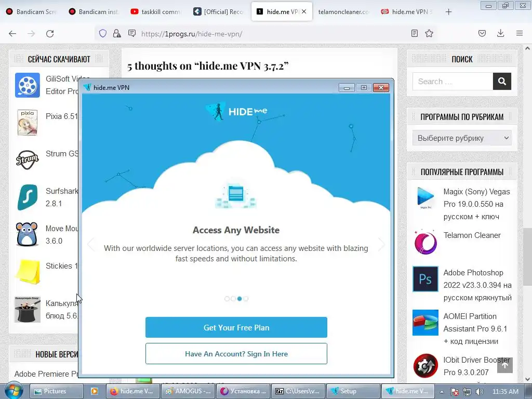Open 7-Zip C:\Users taskbar item
The width and height of the screenshot is (532, 399).
(298, 391)
